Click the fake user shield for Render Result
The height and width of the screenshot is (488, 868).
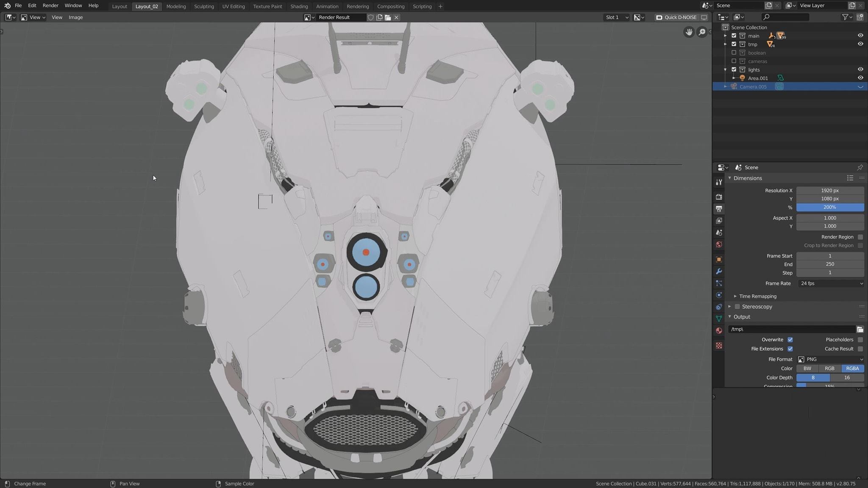click(x=370, y=17)
